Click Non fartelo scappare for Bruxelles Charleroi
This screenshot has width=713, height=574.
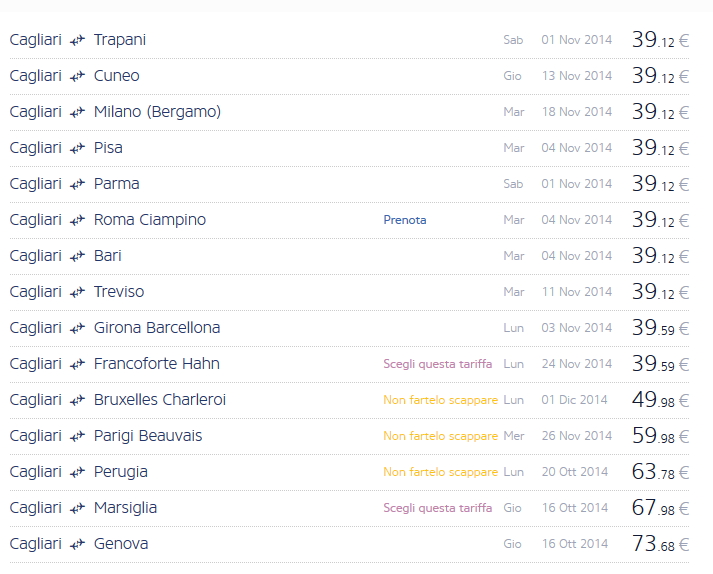point(440,400)
